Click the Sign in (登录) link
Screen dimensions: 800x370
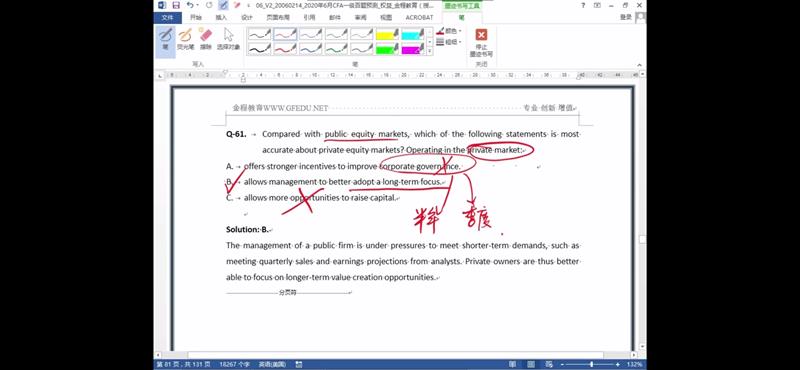point(626,17)
